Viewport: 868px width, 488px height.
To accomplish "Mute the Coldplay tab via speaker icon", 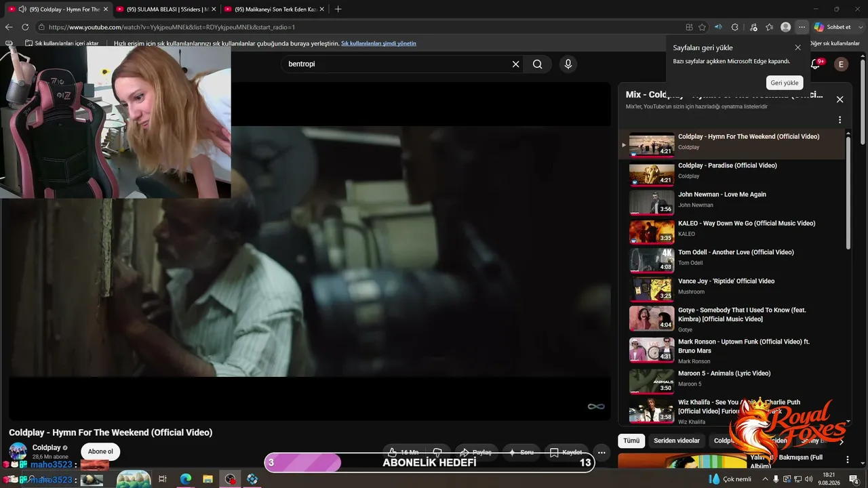I will pos(22,9).
